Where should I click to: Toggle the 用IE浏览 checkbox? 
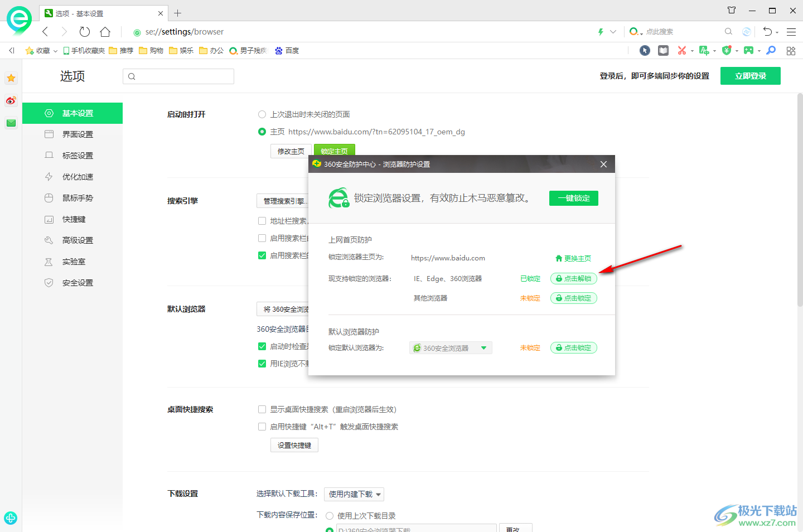tap(262, 364)
